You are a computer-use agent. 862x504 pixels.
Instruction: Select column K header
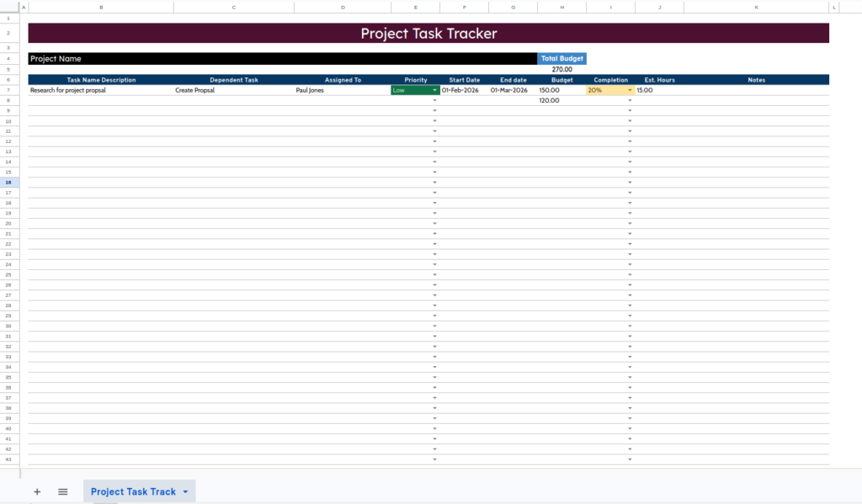click(757, 7)
